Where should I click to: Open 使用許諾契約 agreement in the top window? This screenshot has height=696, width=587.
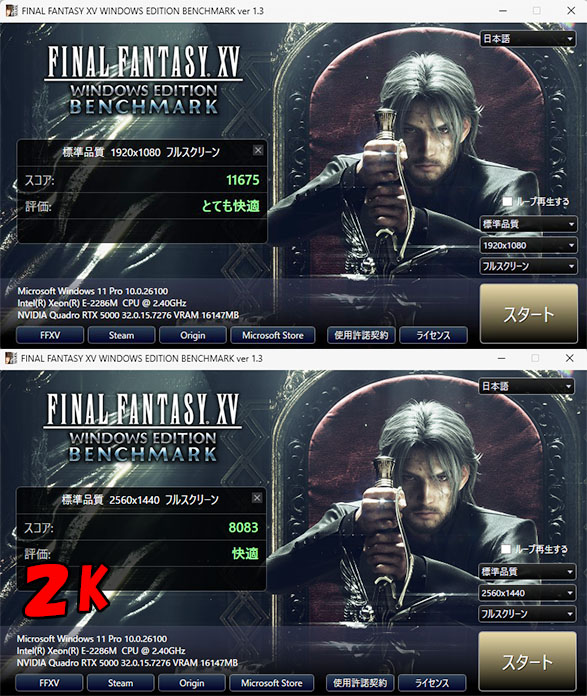pyautogui.click(x=361, y=335)
